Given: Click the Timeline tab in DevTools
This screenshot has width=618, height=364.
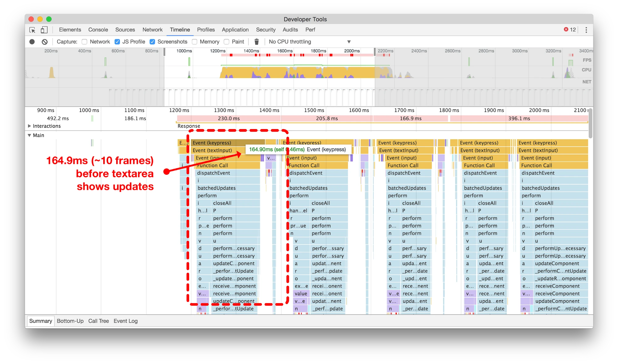Looking at the screenshot, I should coord(180,29).
